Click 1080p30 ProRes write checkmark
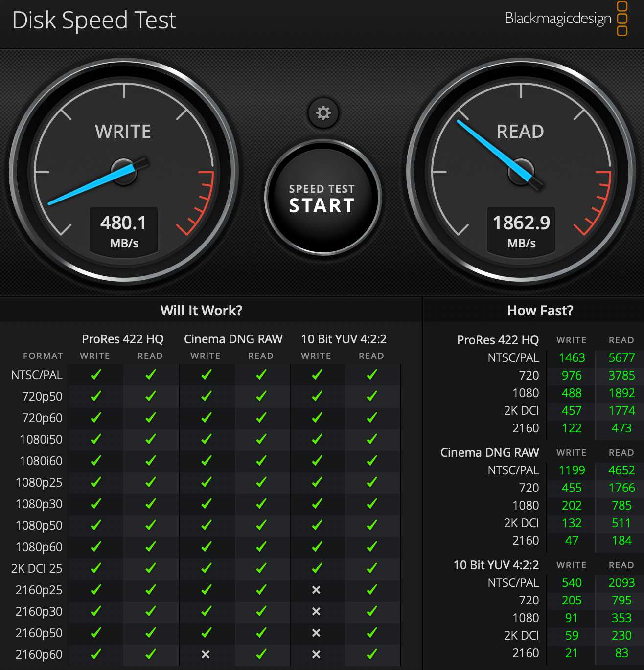This screenshot has width=644, height=670. [96, 504]
